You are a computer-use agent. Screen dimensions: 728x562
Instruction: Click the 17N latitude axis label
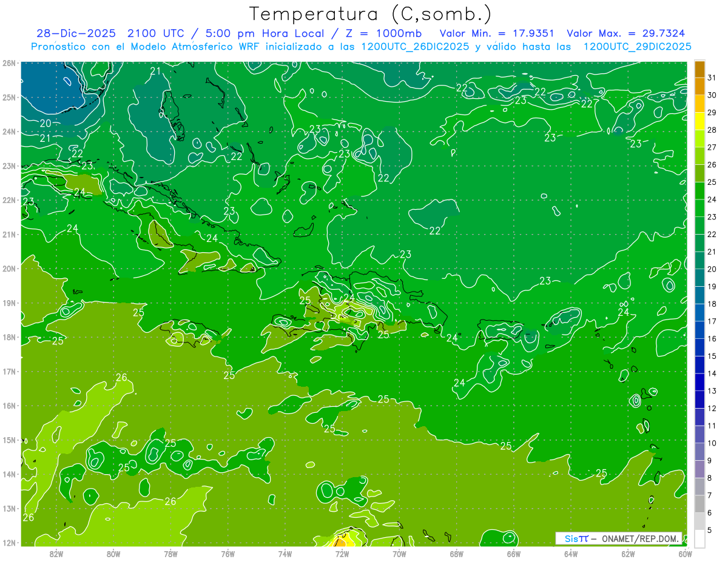coord(9,372)
